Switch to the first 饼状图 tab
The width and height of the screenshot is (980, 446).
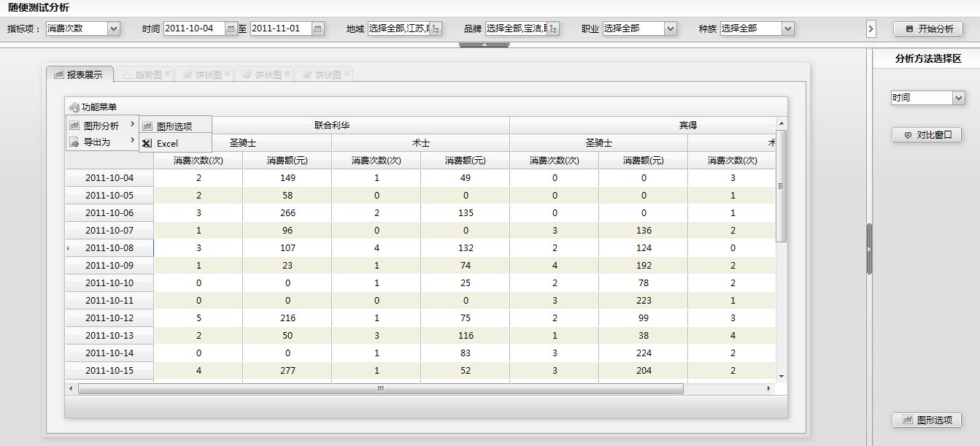click(204, 74)
